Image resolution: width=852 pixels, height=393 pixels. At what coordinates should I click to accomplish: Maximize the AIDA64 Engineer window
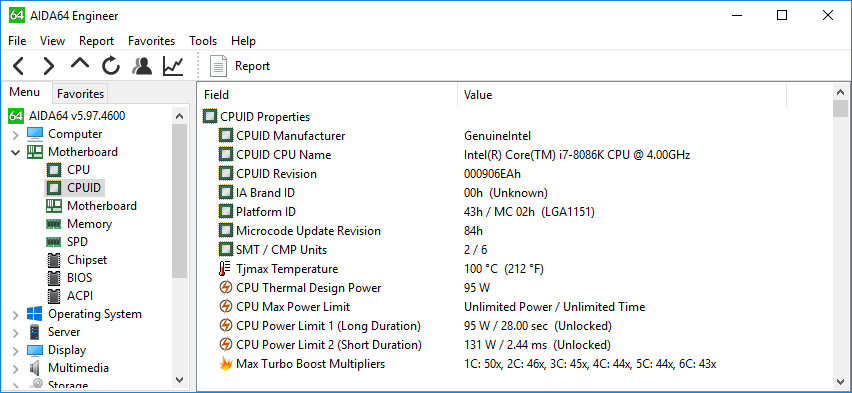pyautogui.click(x=781, y=15)
